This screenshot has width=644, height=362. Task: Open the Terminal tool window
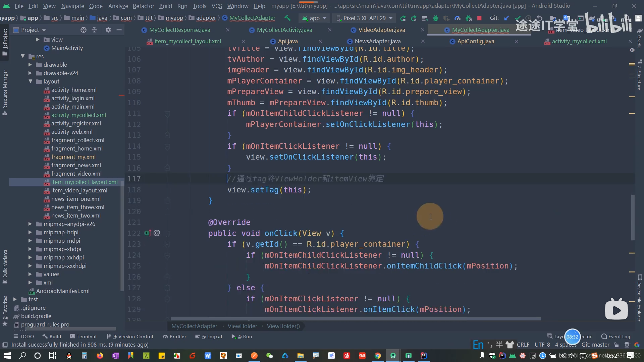tap(83, 337)
